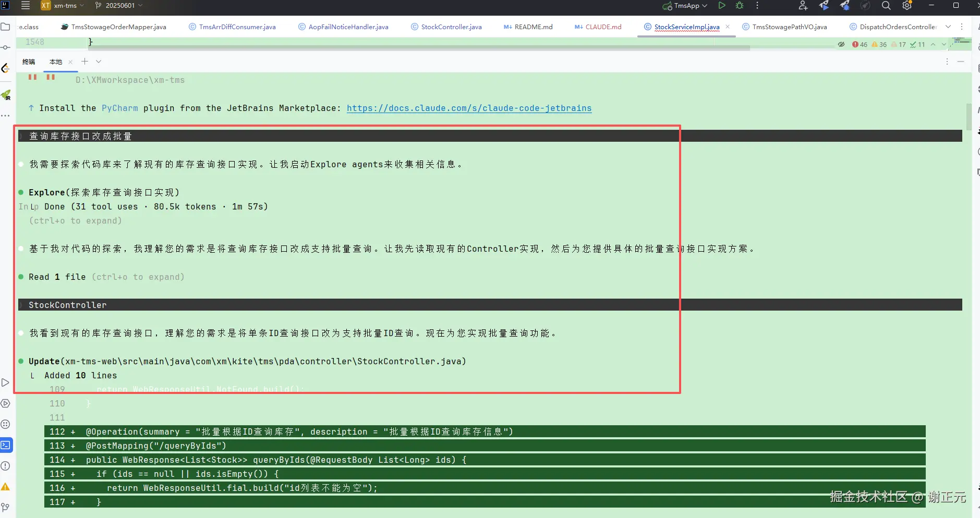This screenshot has width=980, height=518.
Task: Open Code With Me add-user icon
Action: pos(803,6)
